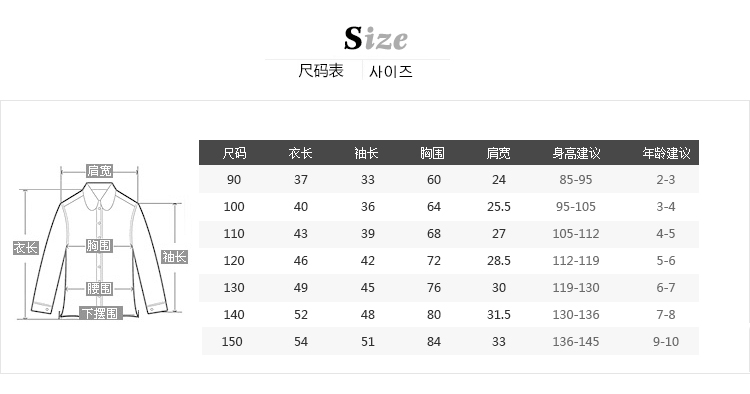The width and height of the screenshot is (750, 394).
Task: Click the 年龄建议 column header
Action: (666, 153)
